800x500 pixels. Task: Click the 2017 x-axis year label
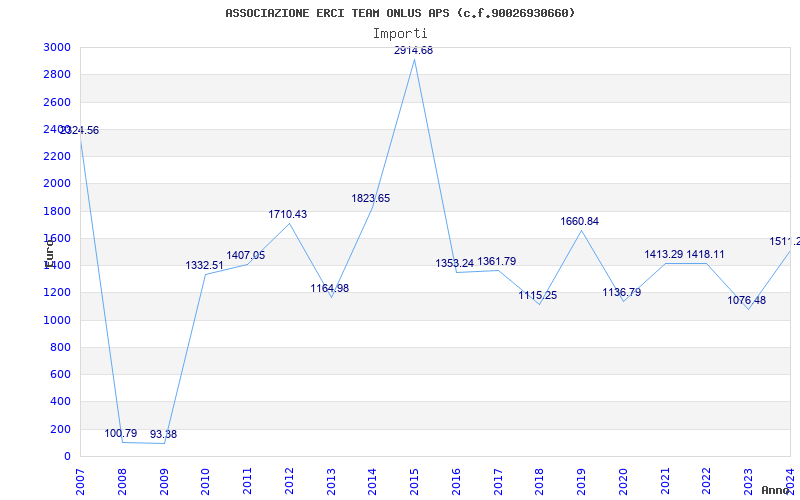click(x=498, y=482)
